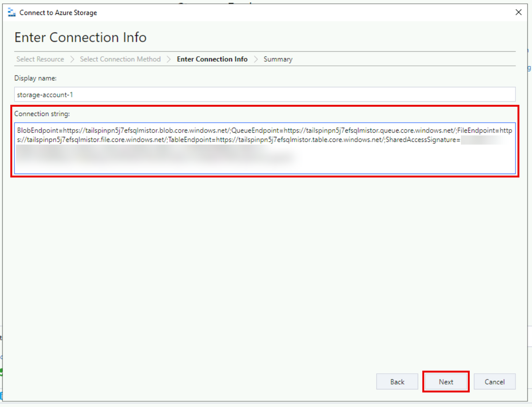Click the BlobEndpoint text in connection string
This screenshot has height=407, width=532.
[37, 130]
